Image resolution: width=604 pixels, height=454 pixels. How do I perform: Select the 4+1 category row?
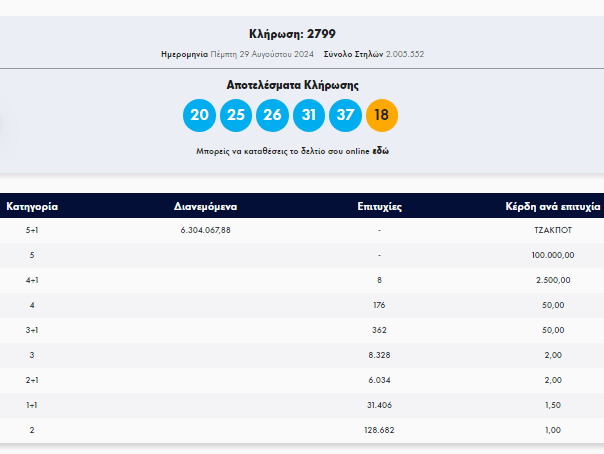302,280
